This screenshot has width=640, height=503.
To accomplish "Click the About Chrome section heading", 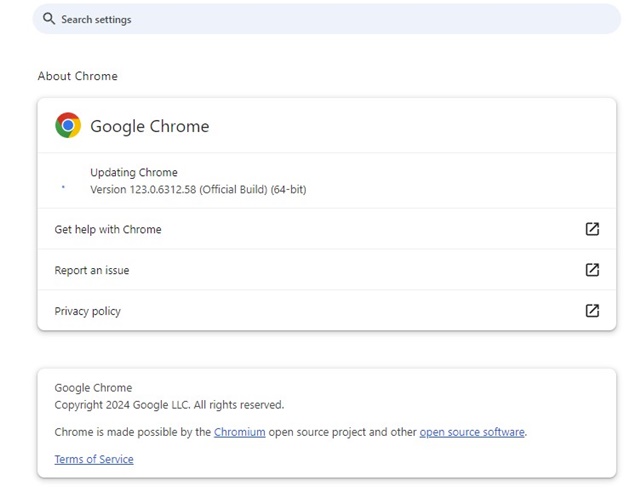I will 77,76.
